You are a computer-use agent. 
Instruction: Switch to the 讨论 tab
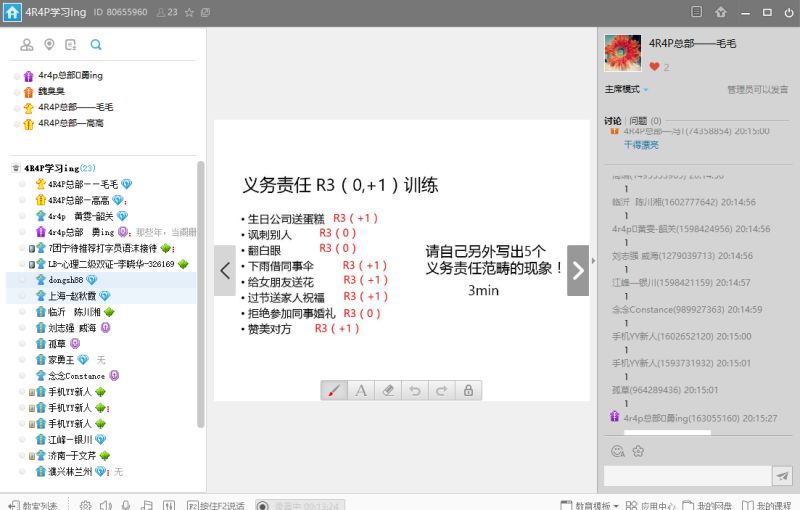click(613, 121)
